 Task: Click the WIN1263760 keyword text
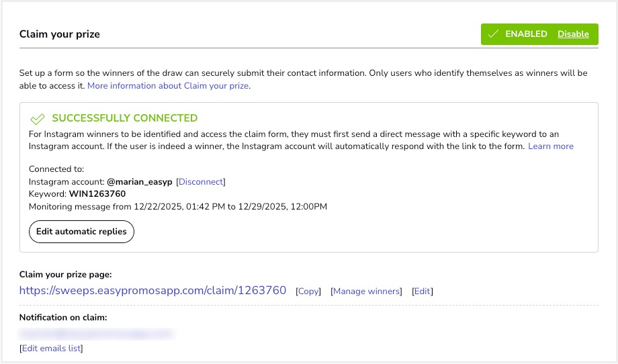[97, 194]
